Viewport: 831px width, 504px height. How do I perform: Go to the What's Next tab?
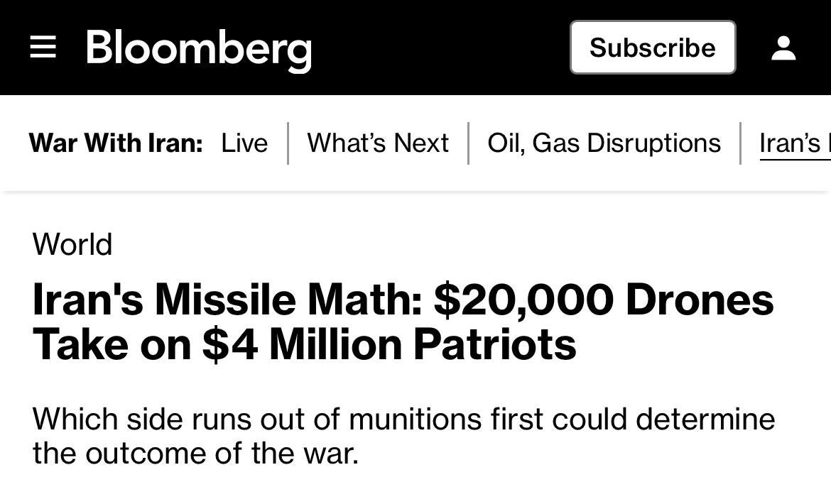(x=378, y=143)
